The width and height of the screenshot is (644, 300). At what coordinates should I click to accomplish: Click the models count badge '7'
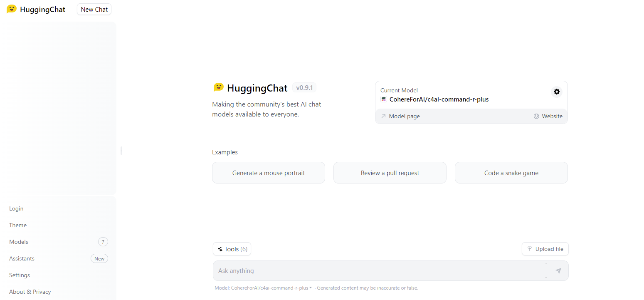pyautogui.click(x=103, y=242)
